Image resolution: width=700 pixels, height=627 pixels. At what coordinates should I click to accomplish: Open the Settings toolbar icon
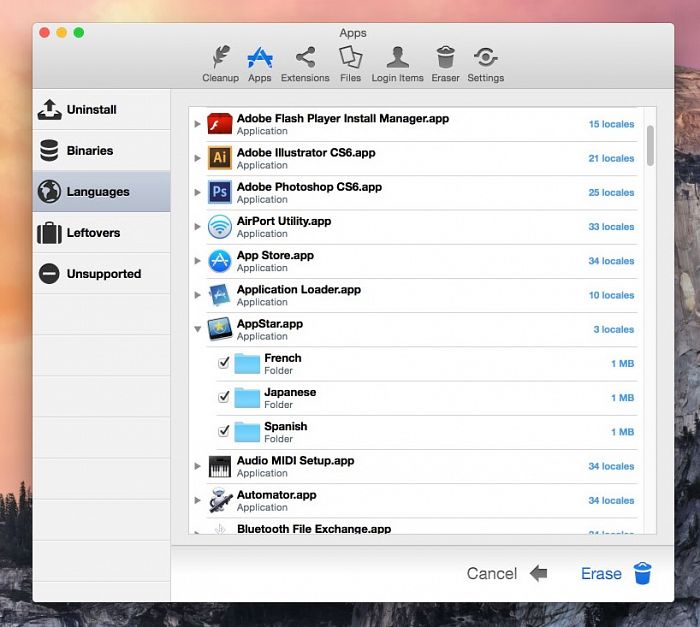(x=485, y=63)
